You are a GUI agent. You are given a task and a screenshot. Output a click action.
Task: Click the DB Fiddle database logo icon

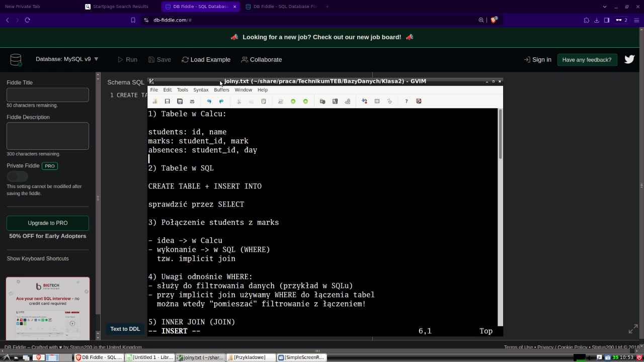(x=16, y=60)
